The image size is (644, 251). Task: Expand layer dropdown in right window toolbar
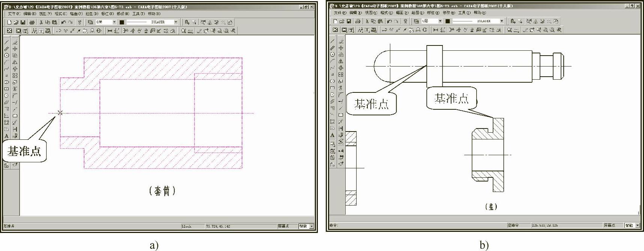pos(440,21)
